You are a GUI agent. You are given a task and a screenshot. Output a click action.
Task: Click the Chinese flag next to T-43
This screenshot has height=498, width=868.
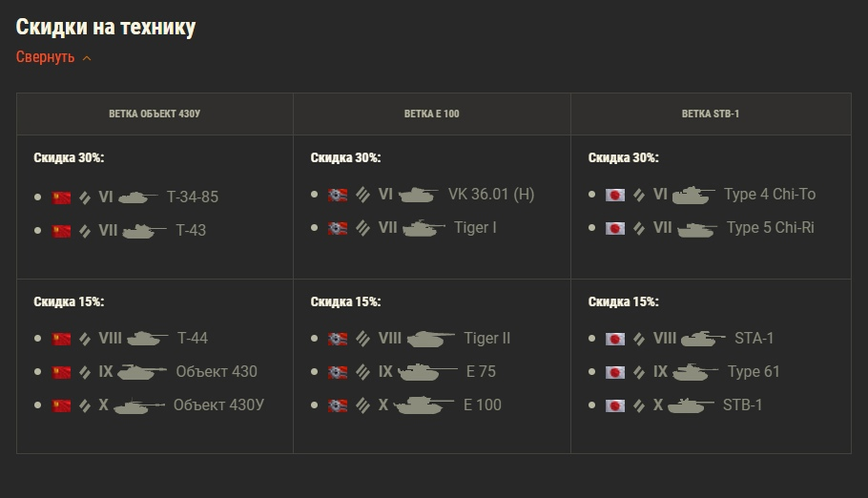point(61,231)
